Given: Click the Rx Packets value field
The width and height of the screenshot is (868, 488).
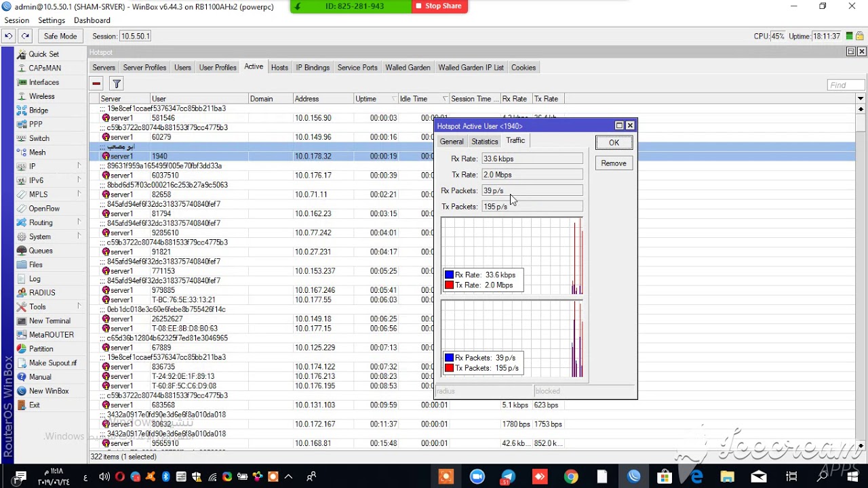Looking at the screenshot, I should click(532, 190).
